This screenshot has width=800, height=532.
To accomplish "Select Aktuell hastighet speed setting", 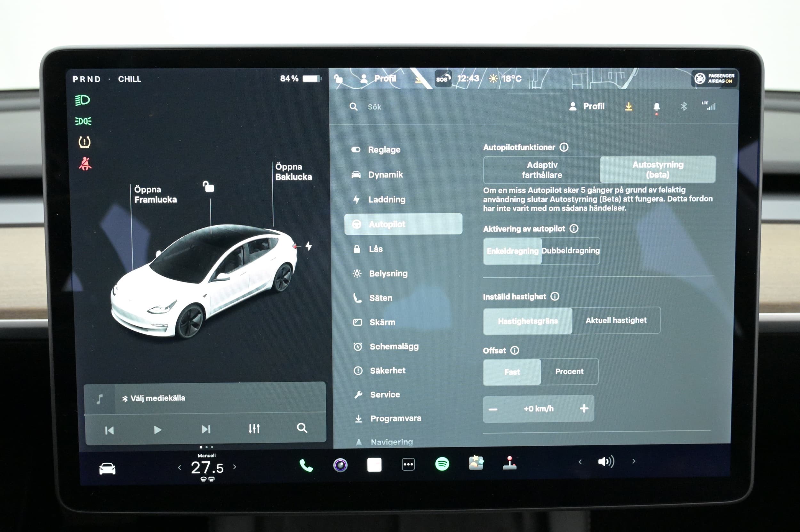I will (616, 320).
